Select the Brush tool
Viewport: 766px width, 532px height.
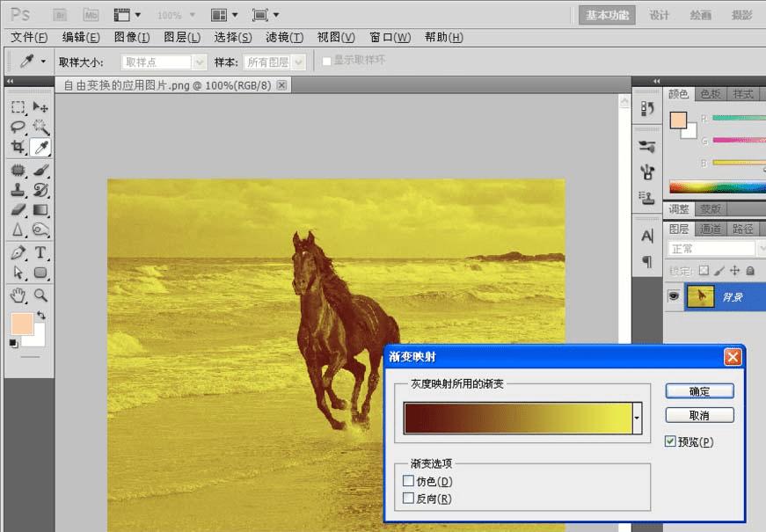[40, 170]
